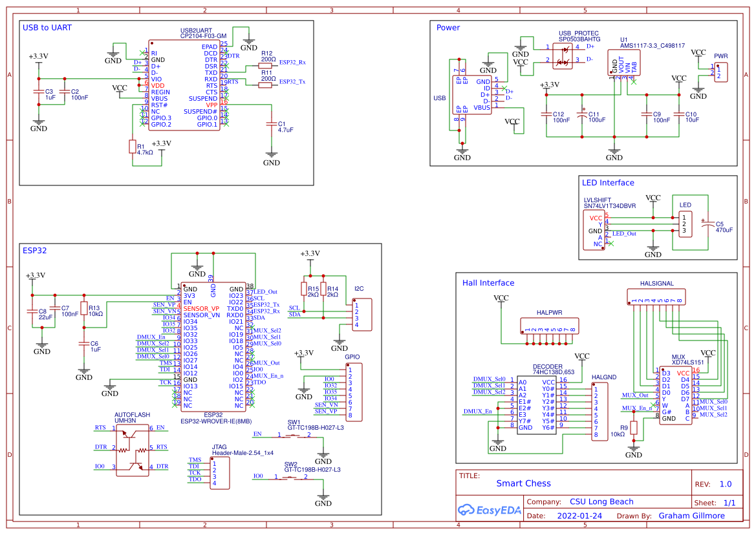
Task: Select polarized capacitor C11 100uF
Action: (582, 114)
